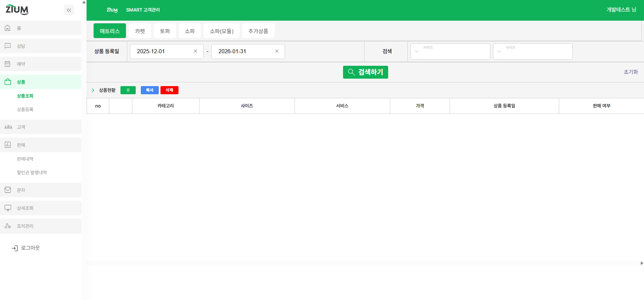Screen dimensions: 644x300
Task: Select the 상품 shopping bag icon
Action: pos(8,82)
